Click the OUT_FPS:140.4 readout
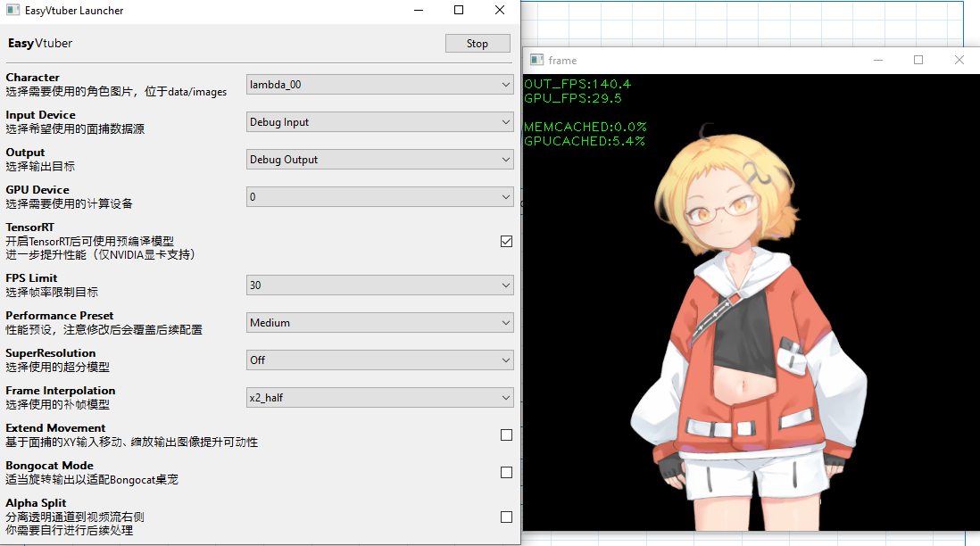Viewport: 980px width, 546px height. click(x=577, y=84)
